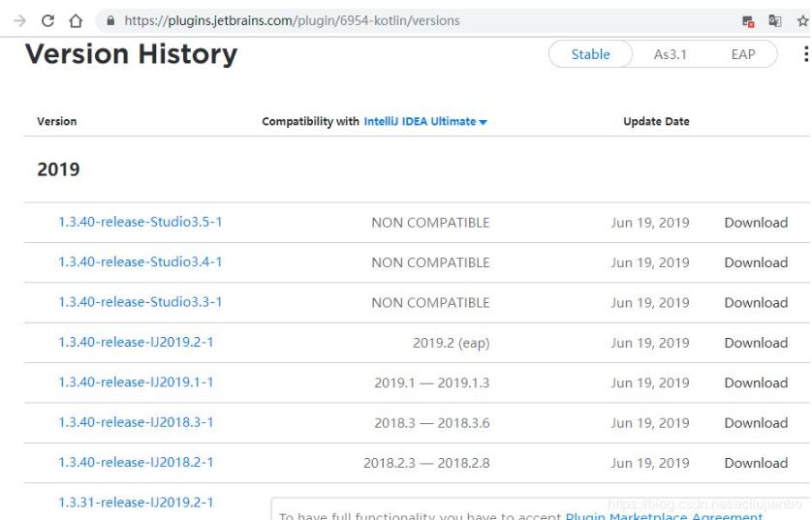Screen dimensions: 812x520
Task: Bookmark this page with star icon
Action: [x=802, y=20]
